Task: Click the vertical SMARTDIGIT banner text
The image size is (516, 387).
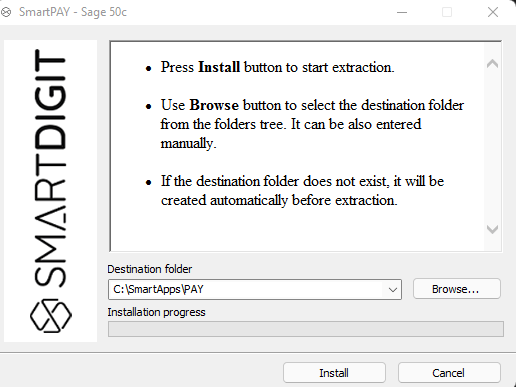Action: (51, 168)
